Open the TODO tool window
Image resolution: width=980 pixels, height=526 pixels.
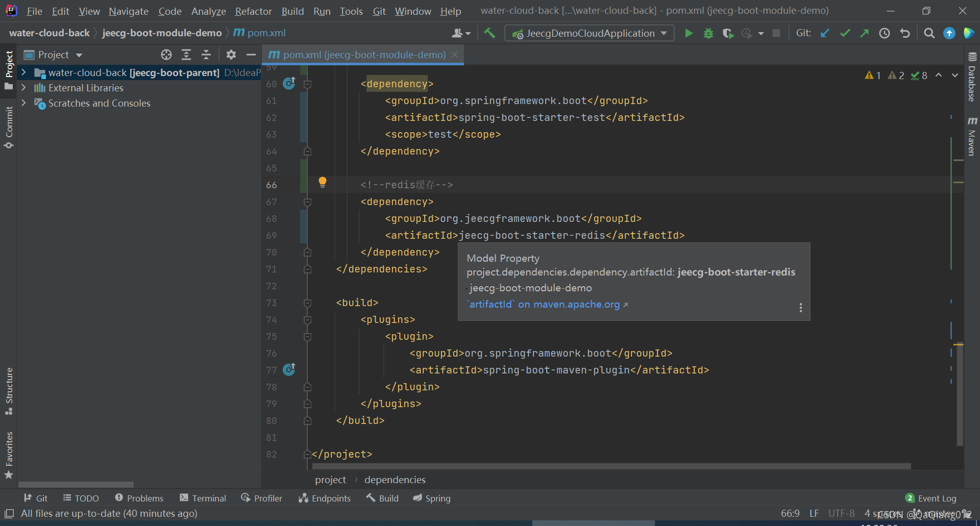click(81, 498)
